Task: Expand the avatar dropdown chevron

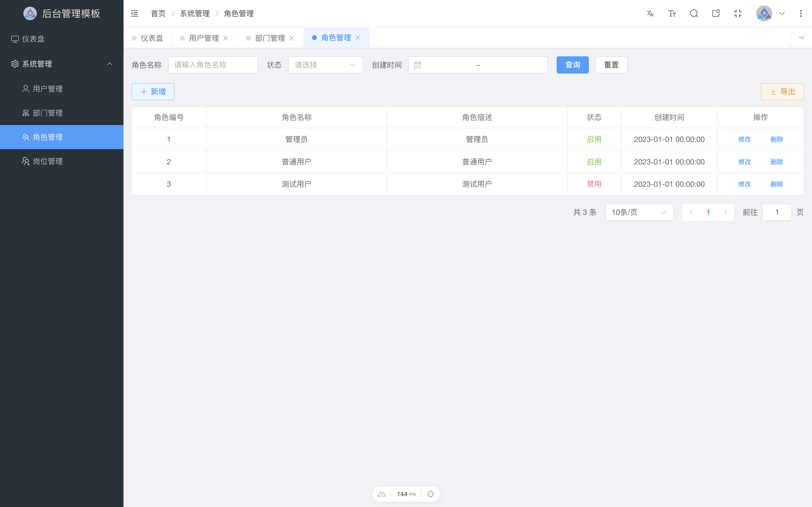Action: (x=782, y=13)
